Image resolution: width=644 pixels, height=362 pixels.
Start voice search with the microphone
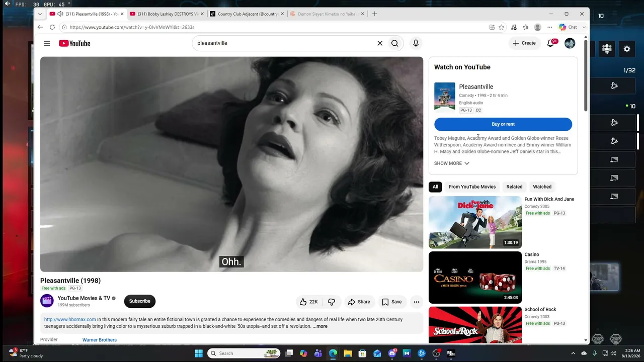tap(416, 43)
